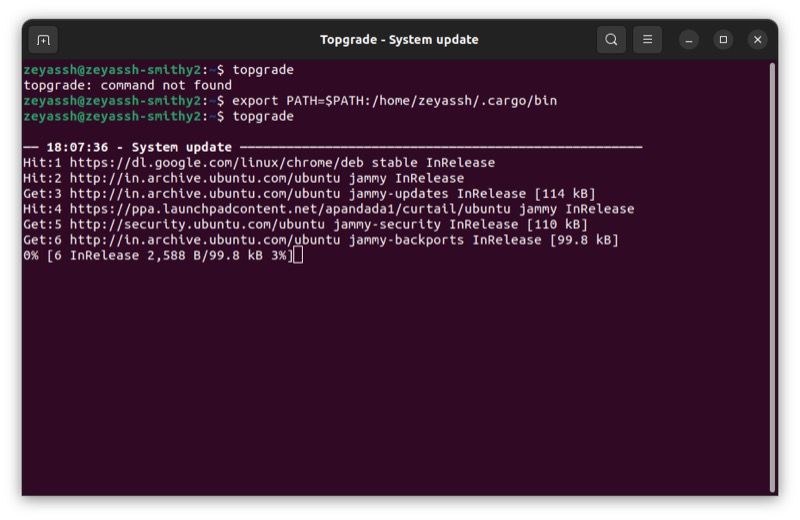Maximize the terminal window
800x520 pixels.
[x=723, y=40]
